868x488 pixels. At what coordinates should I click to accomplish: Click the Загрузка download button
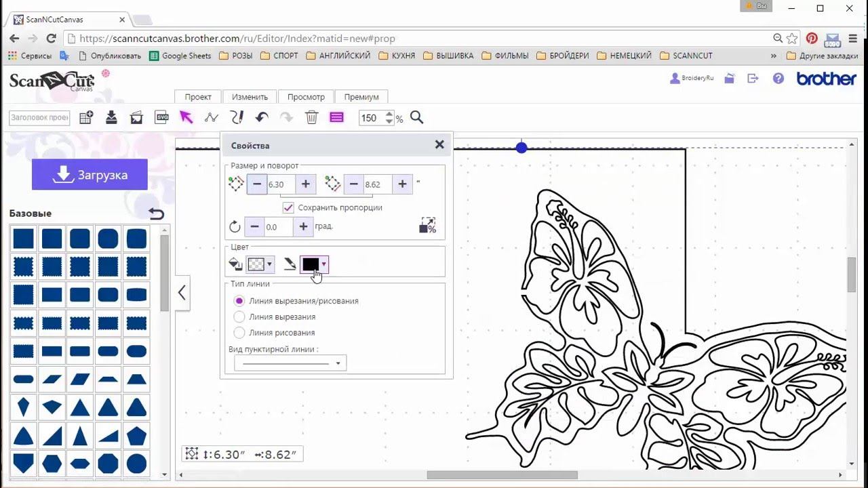90,175
